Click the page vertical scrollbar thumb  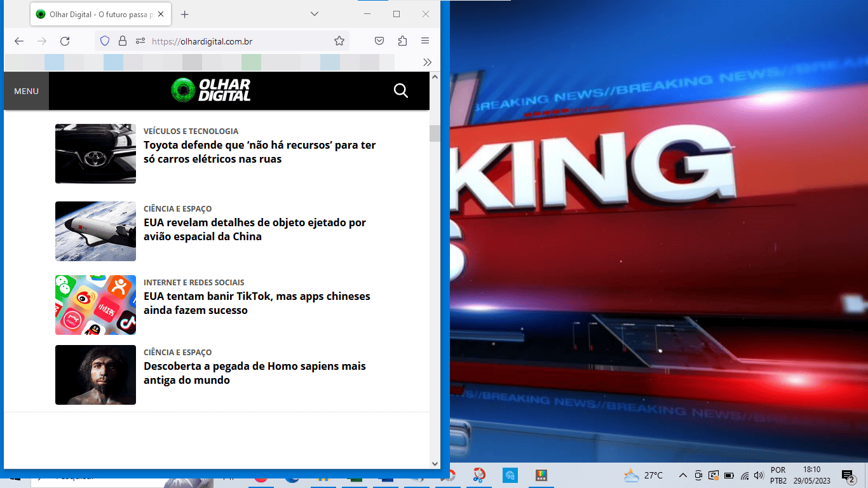coord(435,133)
